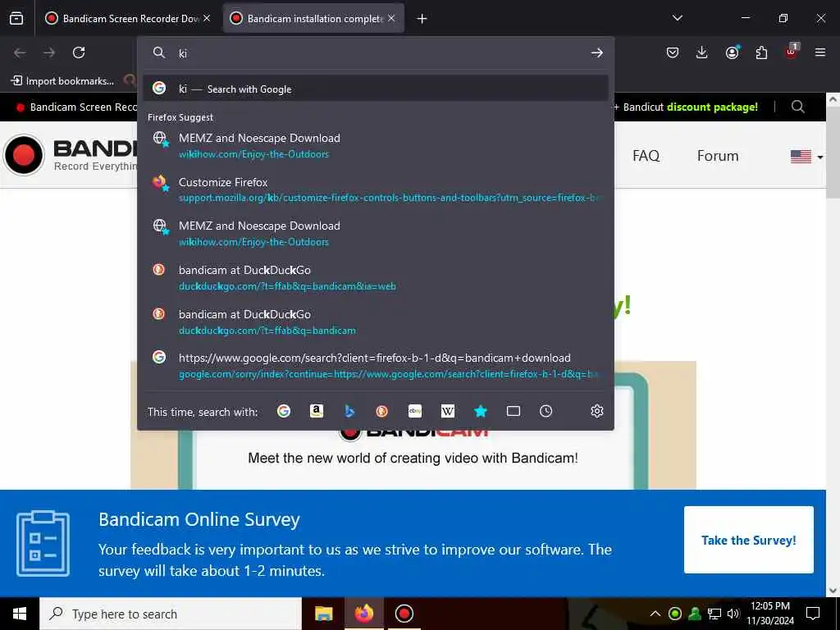This screenshot has height=630, width=840.
Task: Search this time with Amazon
Action: (317, 411)
